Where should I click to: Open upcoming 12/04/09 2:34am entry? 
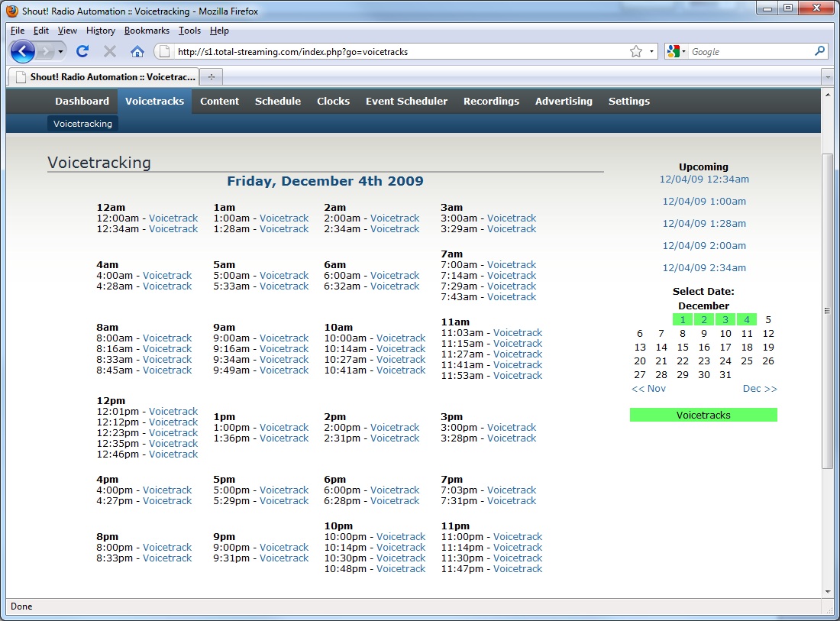tap(704, 268)
